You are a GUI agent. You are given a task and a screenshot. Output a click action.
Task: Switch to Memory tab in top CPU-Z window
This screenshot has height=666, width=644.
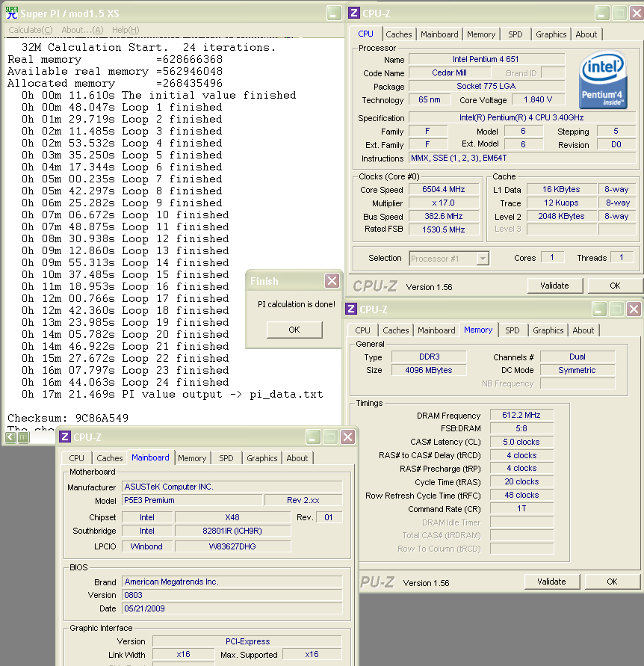pyautogui.click(x=481, y=34)
